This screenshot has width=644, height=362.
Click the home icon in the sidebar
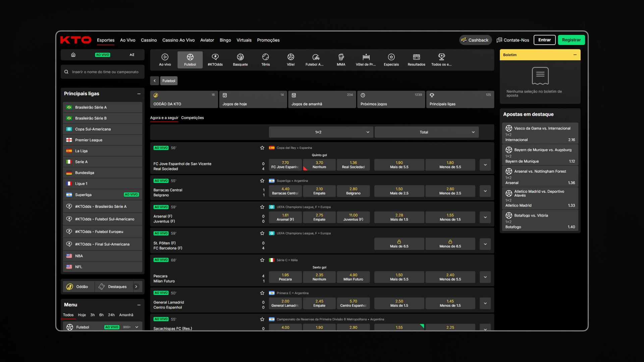point(73,55)
